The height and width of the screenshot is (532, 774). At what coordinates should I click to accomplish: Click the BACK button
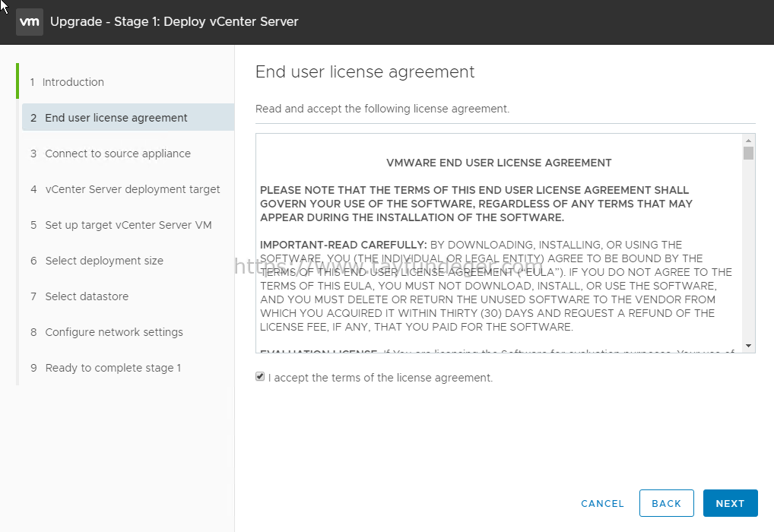[x=666, y=503]
